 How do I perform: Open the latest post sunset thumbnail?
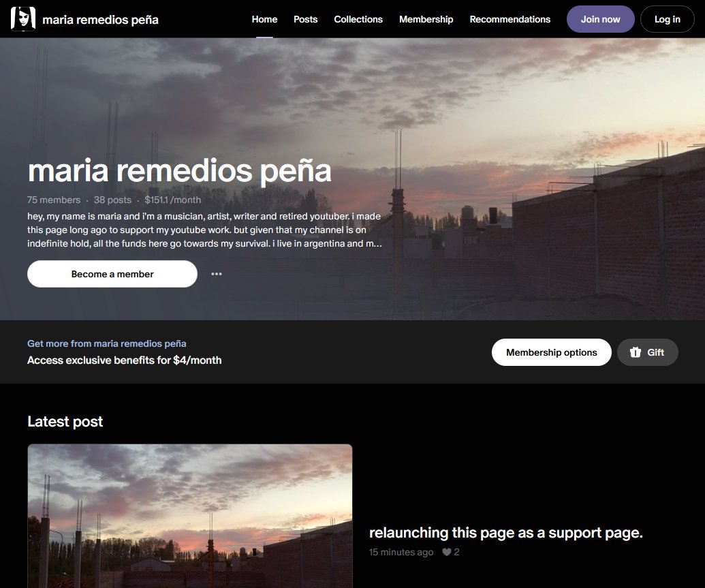190,516
